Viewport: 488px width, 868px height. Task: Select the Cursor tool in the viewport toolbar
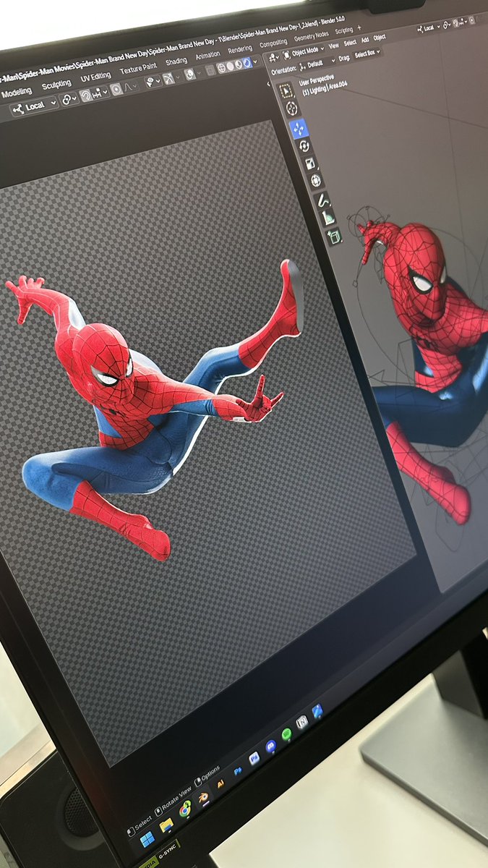coord(292,109)
